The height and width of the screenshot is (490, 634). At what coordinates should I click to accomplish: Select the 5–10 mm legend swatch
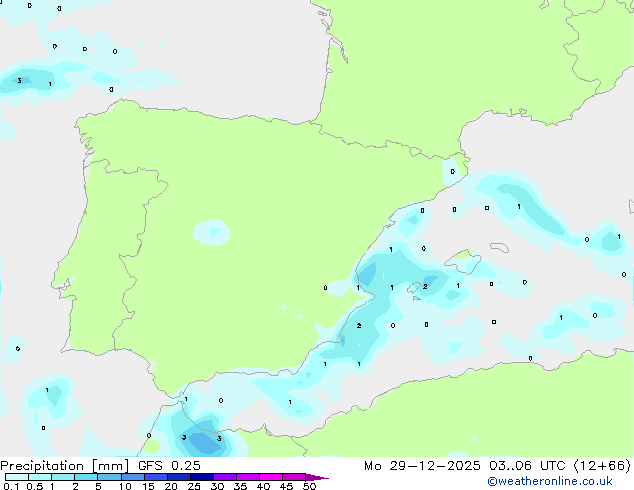[109, 477]
